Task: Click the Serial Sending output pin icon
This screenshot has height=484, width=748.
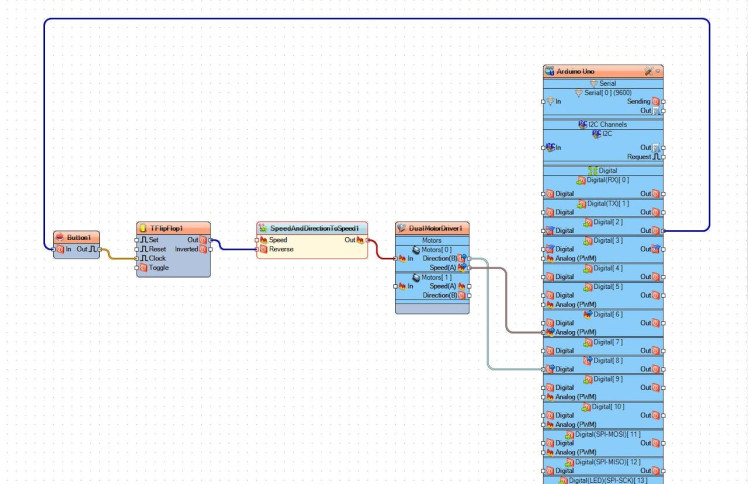Action: point(656,101)
